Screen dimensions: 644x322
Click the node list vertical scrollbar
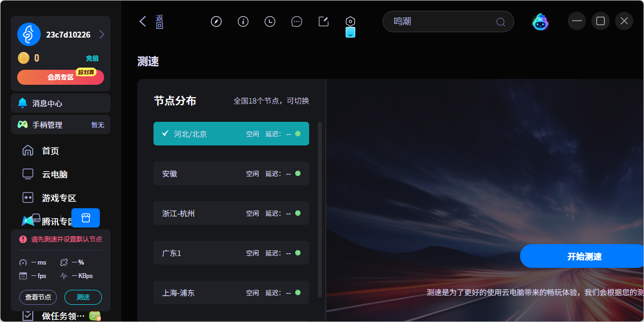320,209
